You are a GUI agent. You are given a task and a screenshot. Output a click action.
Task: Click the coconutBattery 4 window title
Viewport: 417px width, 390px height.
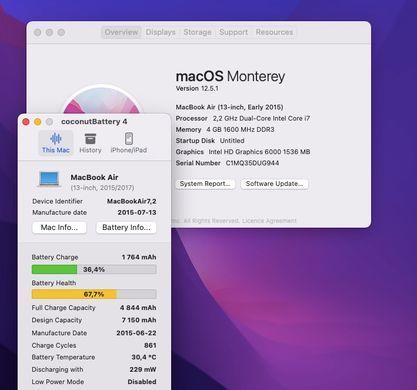point(94,122)
